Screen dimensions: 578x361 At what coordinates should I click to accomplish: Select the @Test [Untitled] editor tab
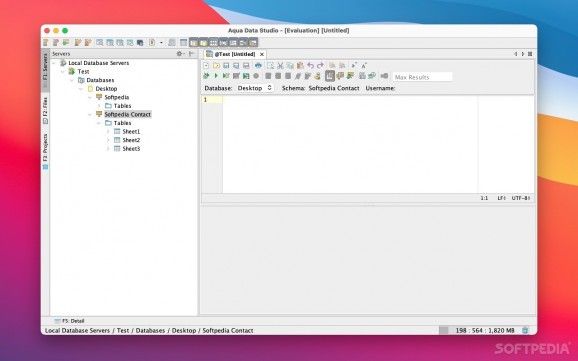[235, 54]
